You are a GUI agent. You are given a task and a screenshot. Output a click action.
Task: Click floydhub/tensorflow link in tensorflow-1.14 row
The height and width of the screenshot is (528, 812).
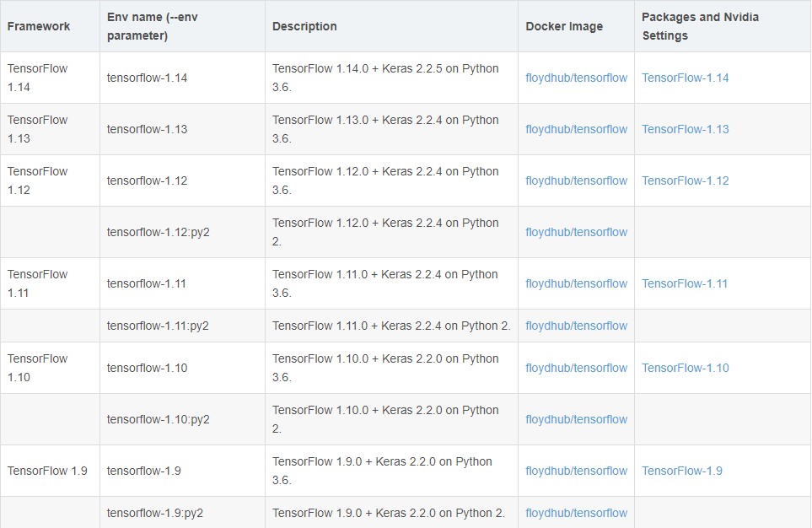click(x=576, y=78)
